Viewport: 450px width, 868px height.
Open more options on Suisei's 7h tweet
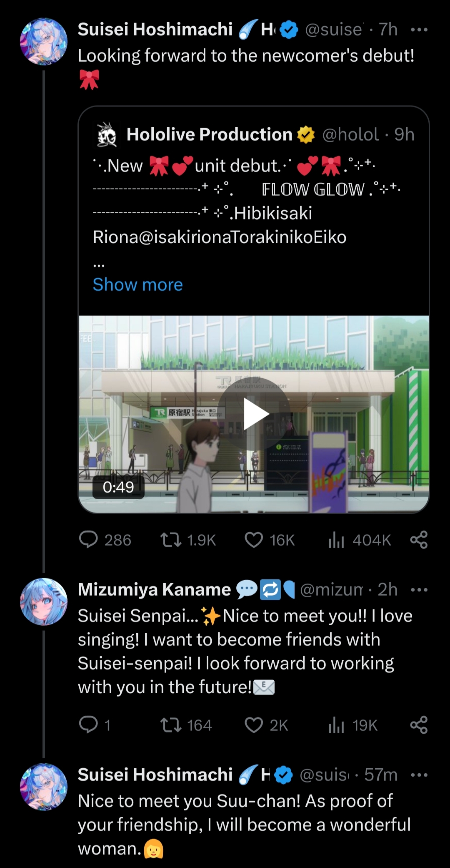pos(419,30)
